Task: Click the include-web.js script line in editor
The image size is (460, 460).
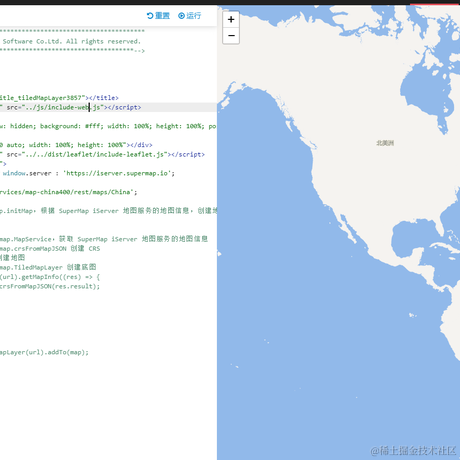Action: pyautogui.click(x=71, y=107)
